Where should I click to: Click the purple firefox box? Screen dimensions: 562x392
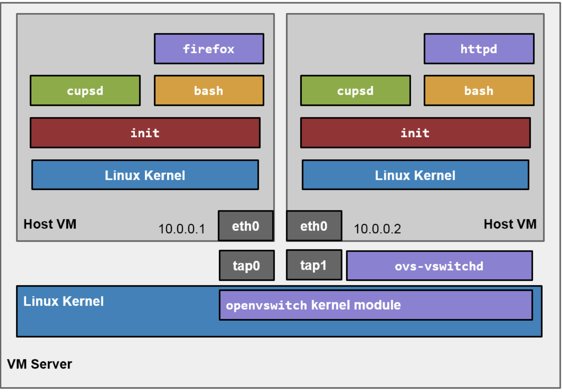click(209, 49)
